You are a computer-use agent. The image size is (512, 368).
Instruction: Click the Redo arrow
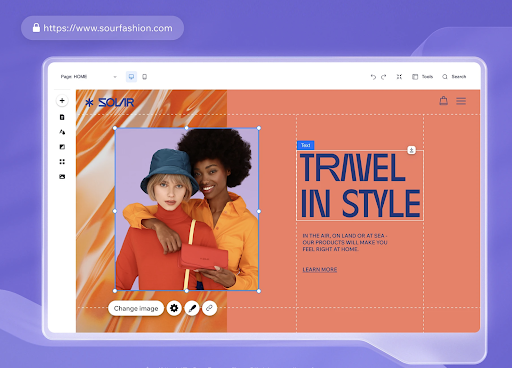point(384,77)
